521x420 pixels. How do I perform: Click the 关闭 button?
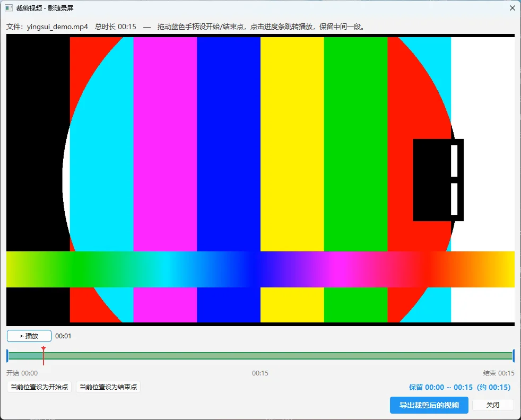[x=493, y=405]
